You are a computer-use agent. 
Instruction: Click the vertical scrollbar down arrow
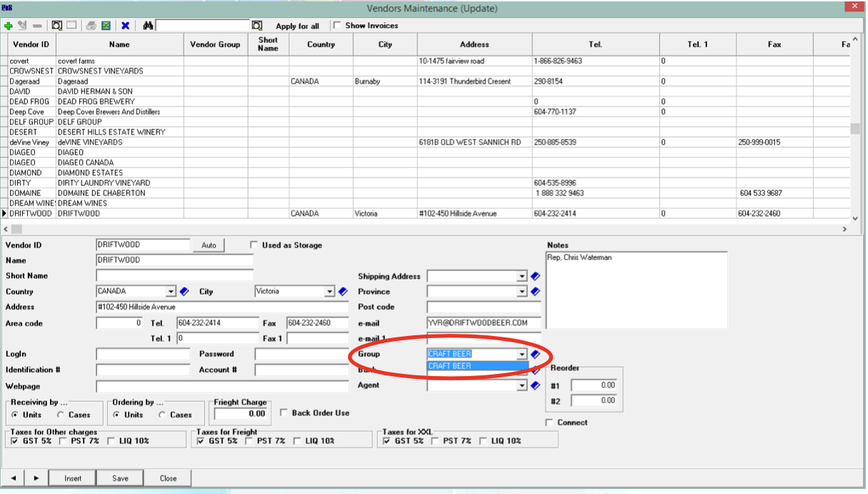click(854, 217)
